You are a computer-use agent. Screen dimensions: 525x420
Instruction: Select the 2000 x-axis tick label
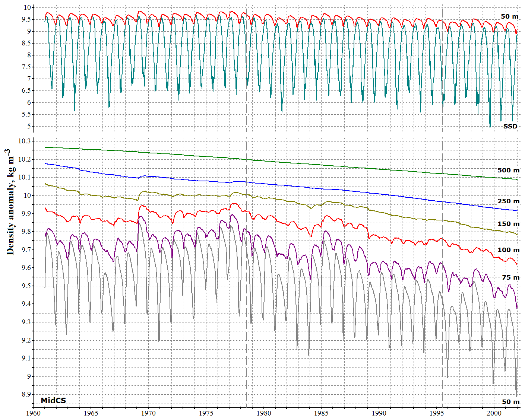[x=494, y=413]
